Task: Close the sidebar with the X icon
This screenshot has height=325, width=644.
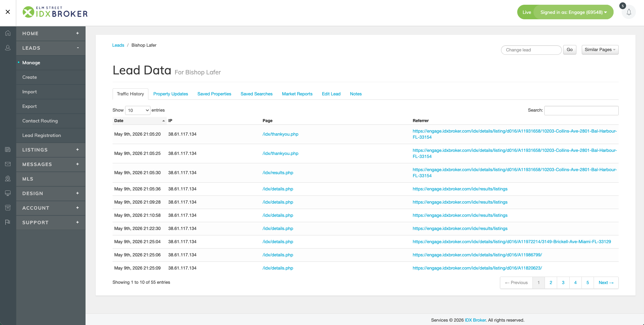Action: click(x=8, y=12)
